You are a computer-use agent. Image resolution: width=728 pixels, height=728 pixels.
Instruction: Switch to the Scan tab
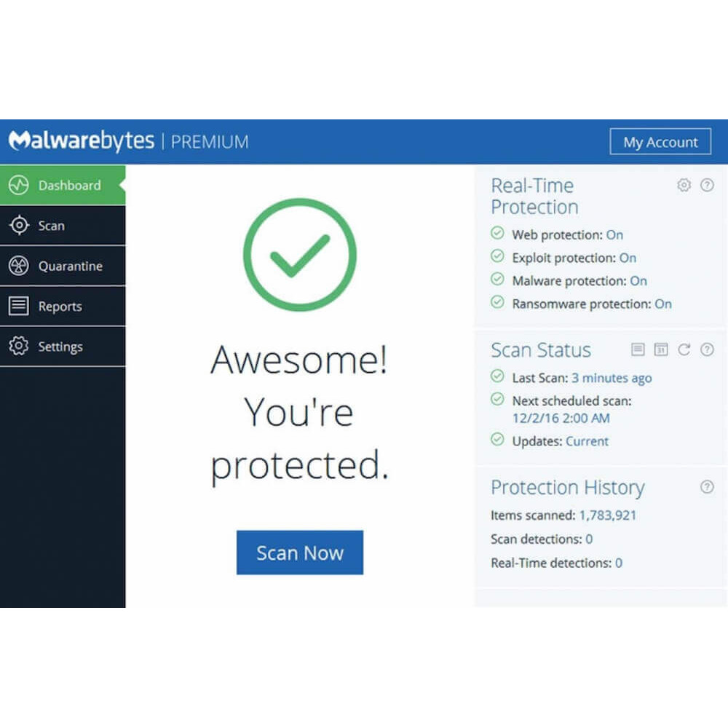[63, 226]
